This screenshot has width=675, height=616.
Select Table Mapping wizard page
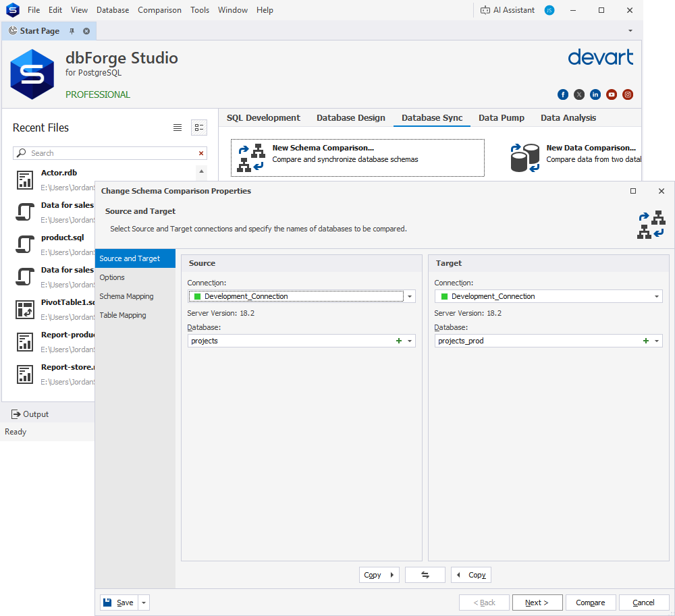(x=135, y=315)
